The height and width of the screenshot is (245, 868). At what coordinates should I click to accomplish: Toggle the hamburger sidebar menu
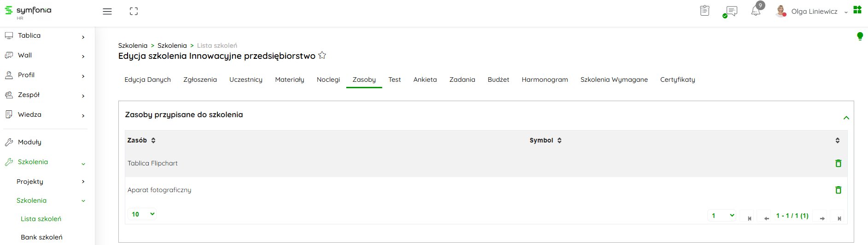click(107, 11)
